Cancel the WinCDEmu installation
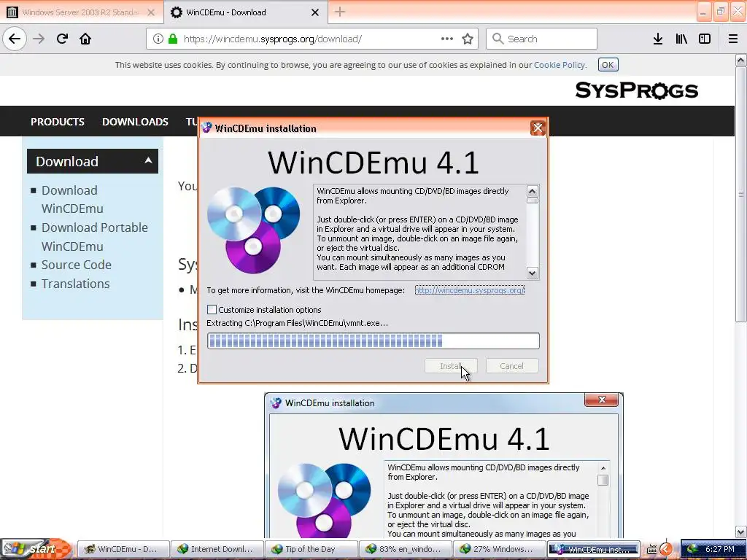747x560 pixels. (x=512, y=366)
